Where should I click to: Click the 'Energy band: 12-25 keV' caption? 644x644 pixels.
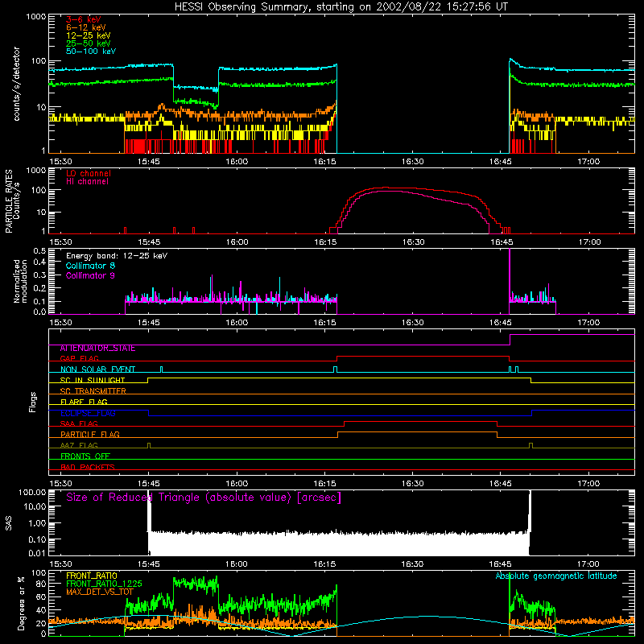point(117,256)
